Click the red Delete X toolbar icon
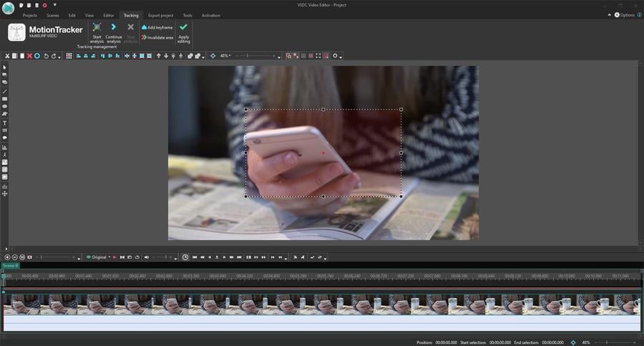Screen dimensions: 644x346 click(29, 56)
